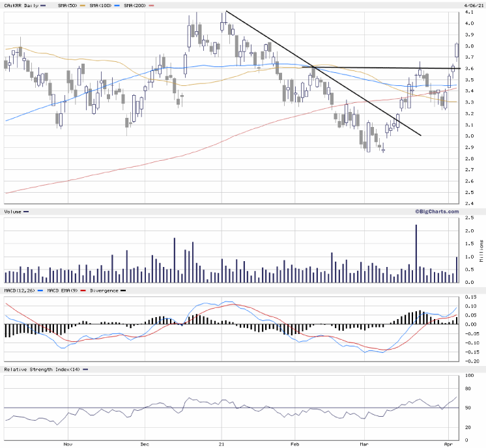Click the Divergence black legend marker
486x448 pixels.
[122, 290]
